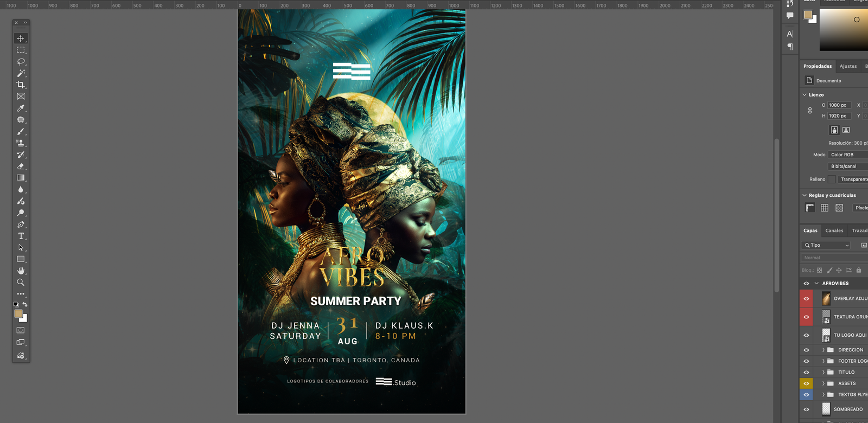Switch to the Canales tab

coord(834,231)
